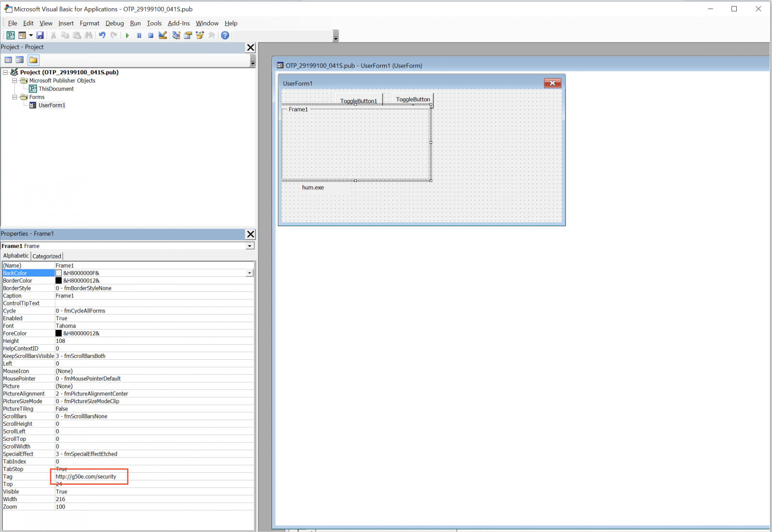Collapse the Microsoft Publisher Objects folder
Viewport: 772px width, 532px height.
(x=14, y=81)
